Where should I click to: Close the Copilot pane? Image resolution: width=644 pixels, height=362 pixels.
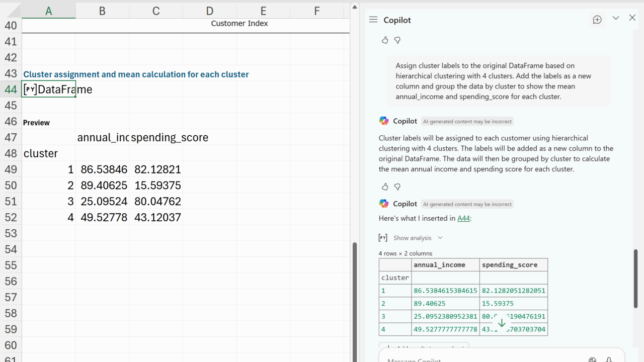click(x=632, y=18)
